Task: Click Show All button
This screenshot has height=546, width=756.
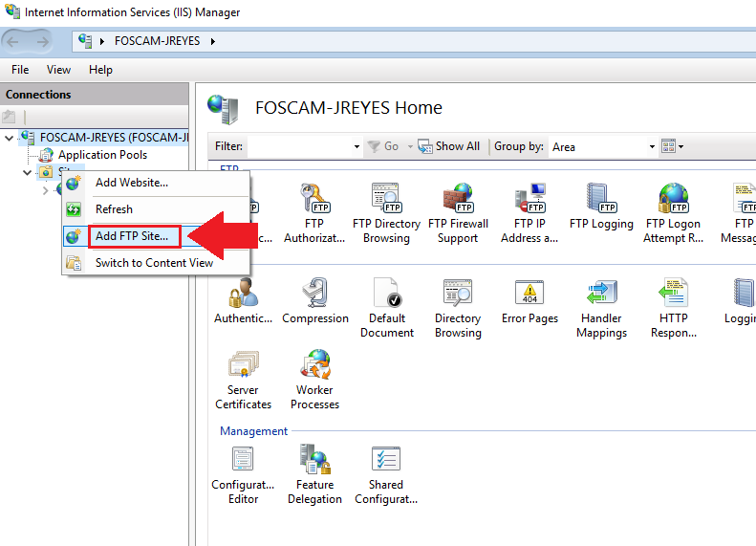Action: click(449, 146)
